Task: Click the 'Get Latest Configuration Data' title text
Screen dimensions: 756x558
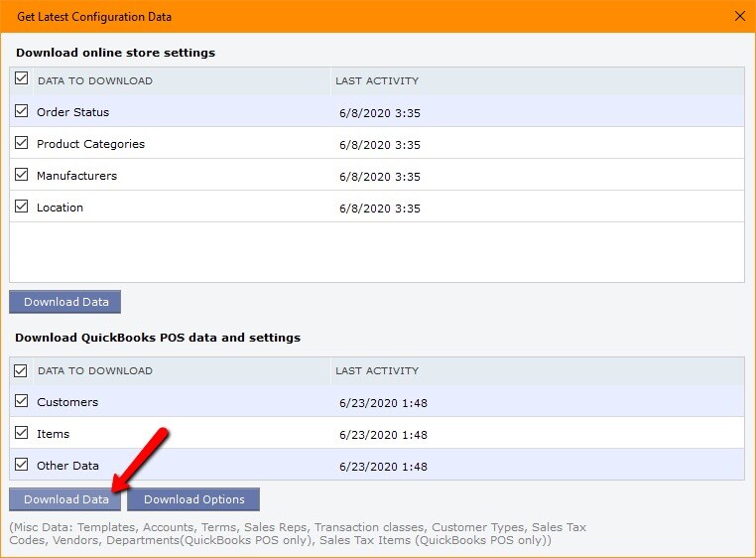Action: 94,17
